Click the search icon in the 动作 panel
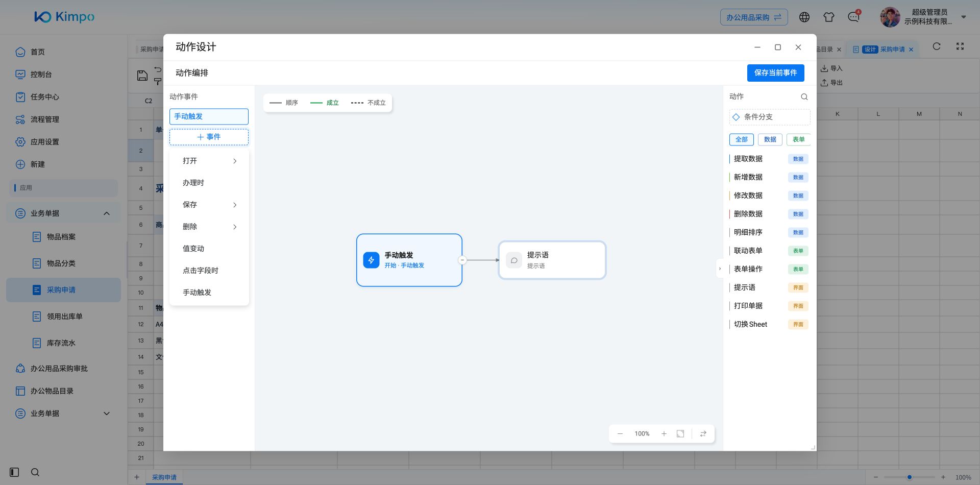 (x=804, y=96)
